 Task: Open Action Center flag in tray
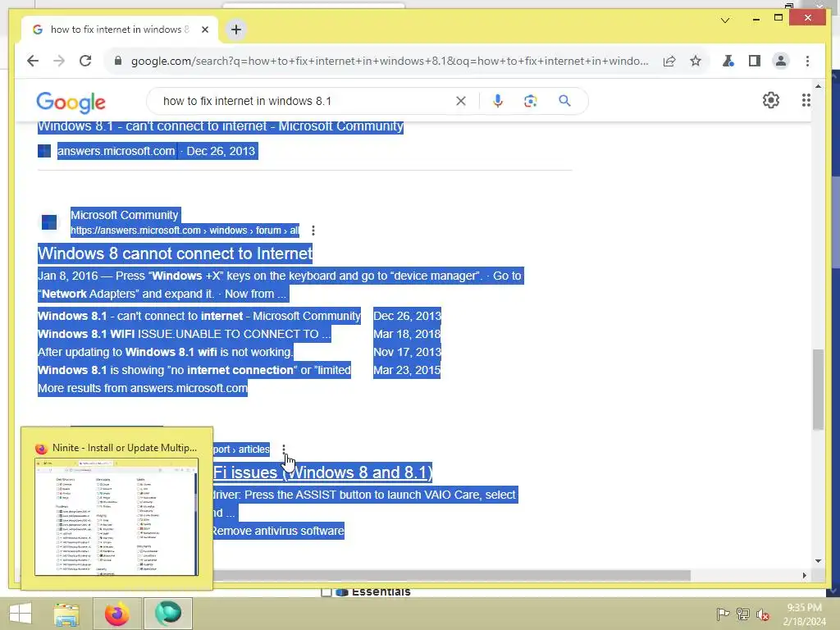click(722, 614)
